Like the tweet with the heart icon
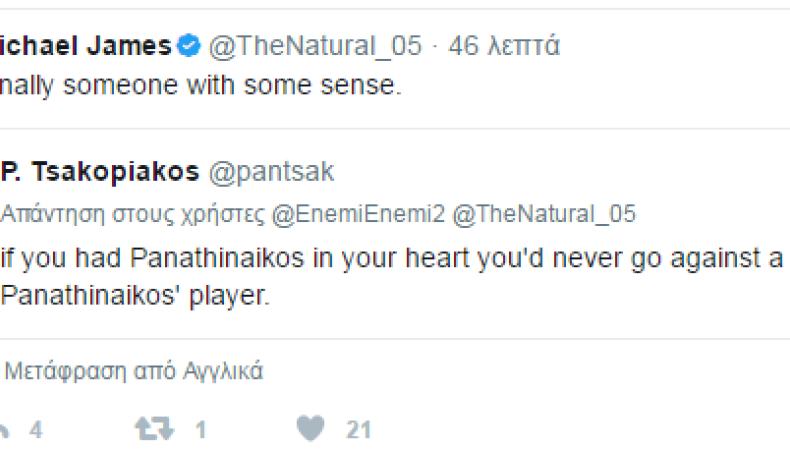 click(x=311, y=429)
